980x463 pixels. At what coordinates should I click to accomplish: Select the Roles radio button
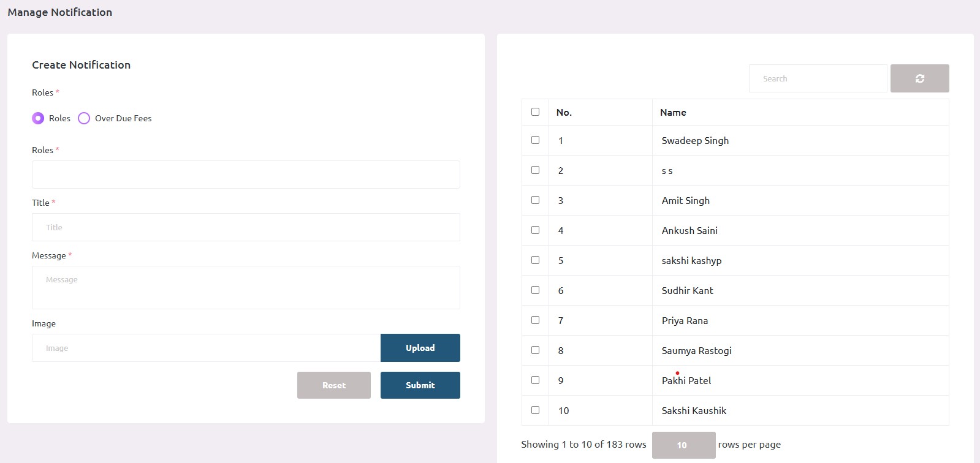click(38, 118)
